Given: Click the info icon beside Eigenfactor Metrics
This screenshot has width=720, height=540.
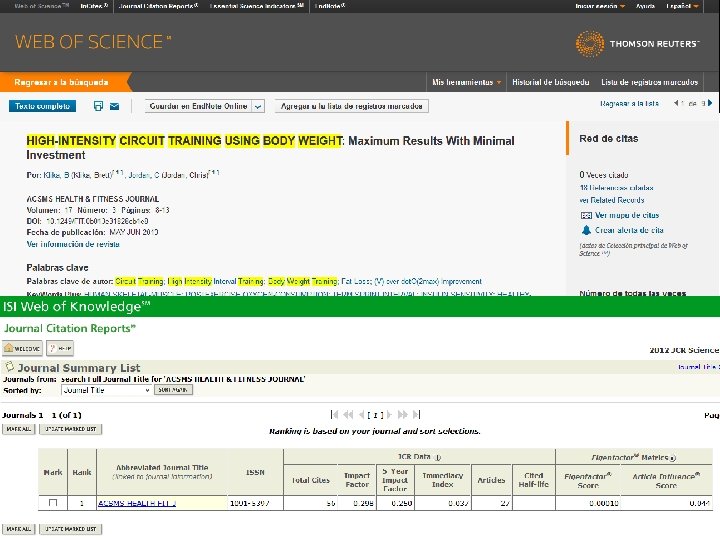Looking at the screenshot, I should click(673, 458).
